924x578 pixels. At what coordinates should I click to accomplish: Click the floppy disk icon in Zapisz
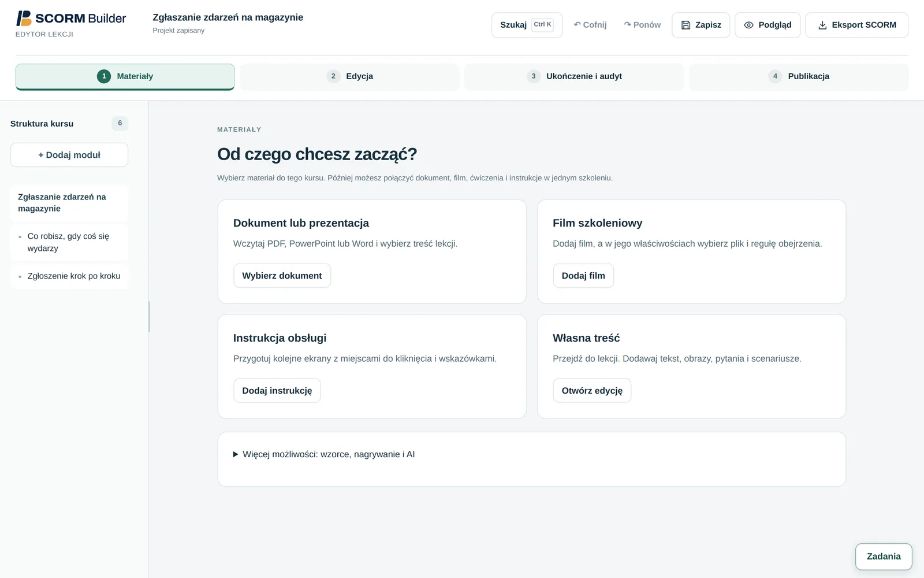685,25
